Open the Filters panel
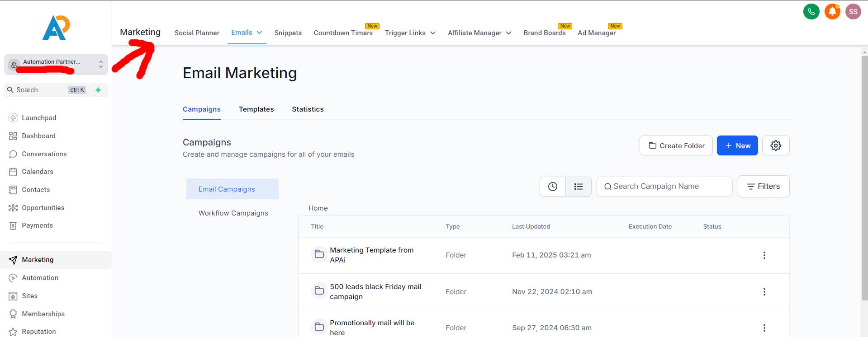868x337 pixels. click(764, 186)
